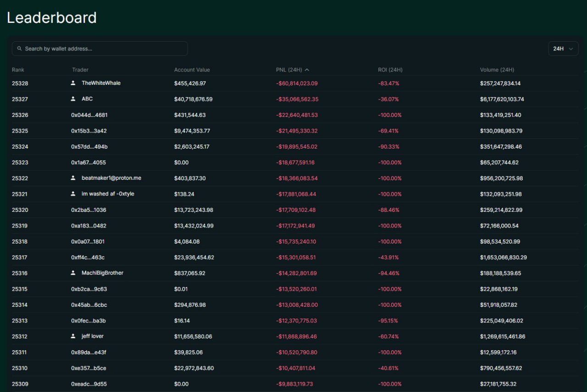Click MachiBigBrother profile avatar icon
587x392 pixels.
(73, 273)
